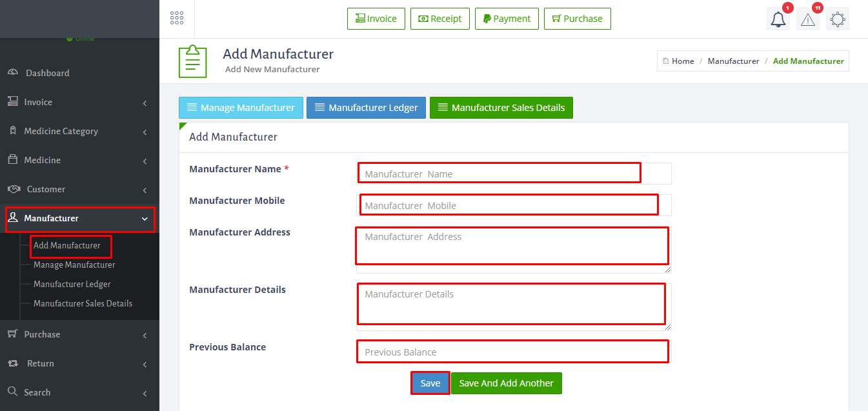Image resolution: width=868 pixels, height=411 pixels.
Task: Click Save And Add Another button
Action: pos(507,383)
